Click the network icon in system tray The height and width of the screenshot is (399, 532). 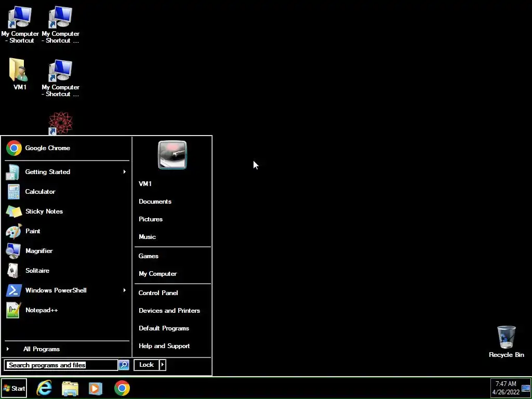(x=526, y=389)
